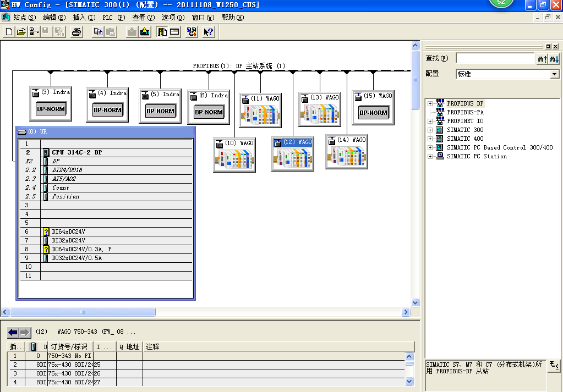Image resolution: width=563 pixels, height=392 pixels.
Task: Click the 订货号/标识 column header
Action: point(70,347)
